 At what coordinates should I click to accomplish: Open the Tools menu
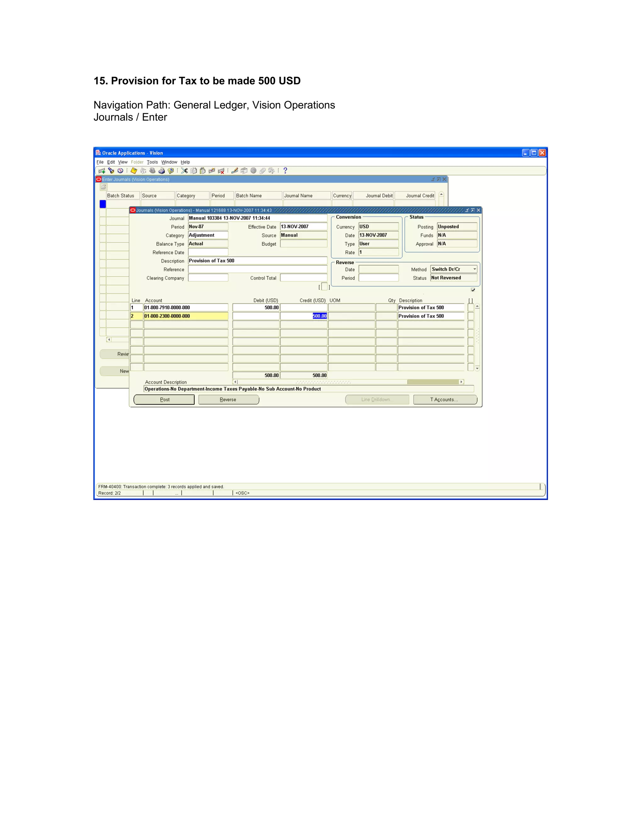coord(152,162)
